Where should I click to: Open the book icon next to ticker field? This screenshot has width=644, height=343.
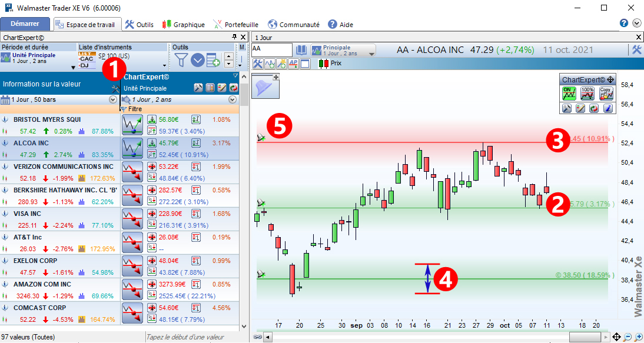(x=301, y=50)
